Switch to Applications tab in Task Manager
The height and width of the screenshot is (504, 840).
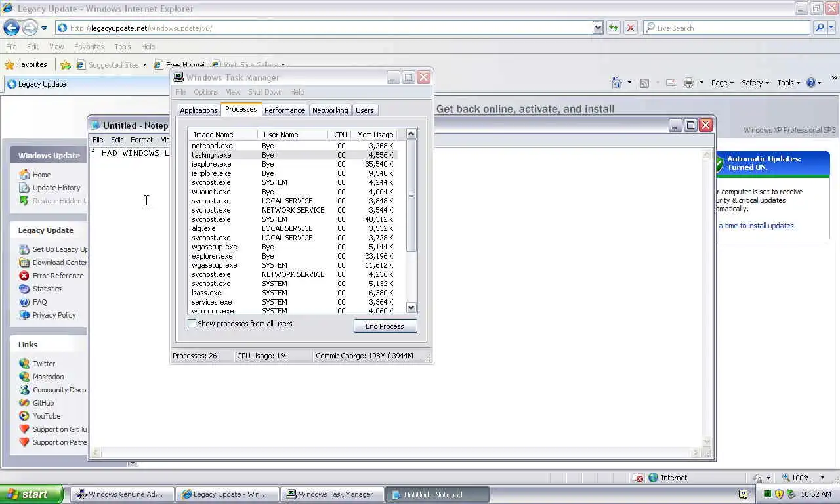tap(199, 110)
